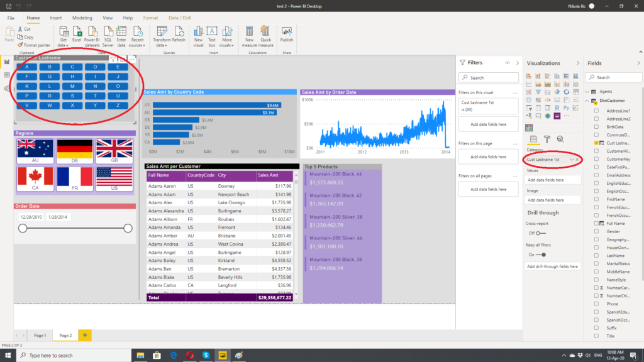Check the EmailAddress field
The height and width of the screenshot is (362, 644).
(596, 175)
